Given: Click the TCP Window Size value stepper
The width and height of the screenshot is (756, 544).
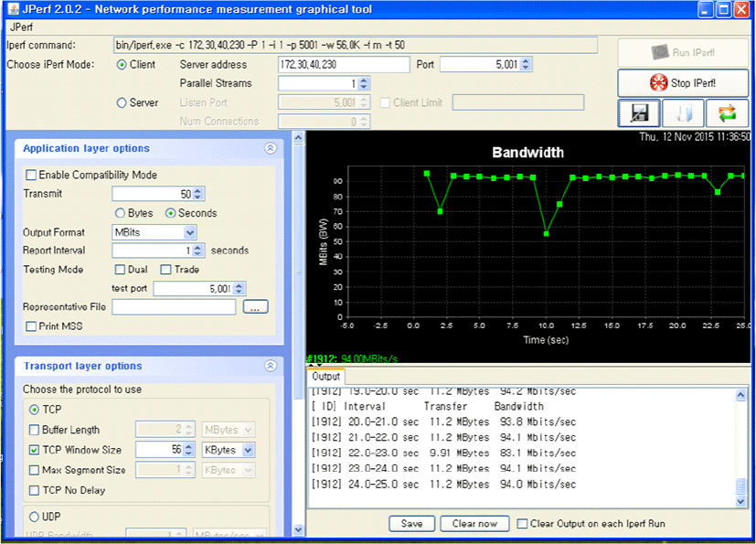Looking at the screenshot, I should tap(188, 450).
